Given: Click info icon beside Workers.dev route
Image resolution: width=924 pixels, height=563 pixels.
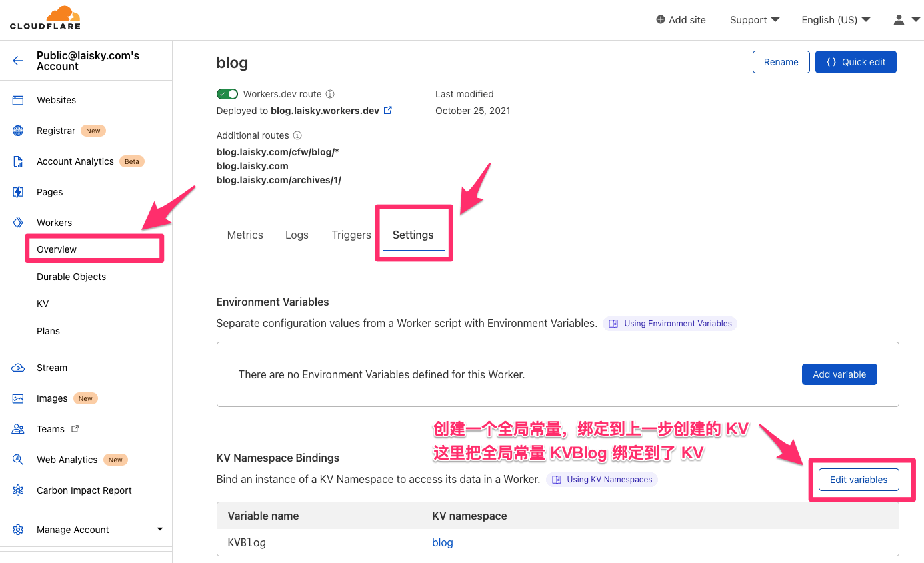Looking at the screenshot, I should tap(330, 95).
